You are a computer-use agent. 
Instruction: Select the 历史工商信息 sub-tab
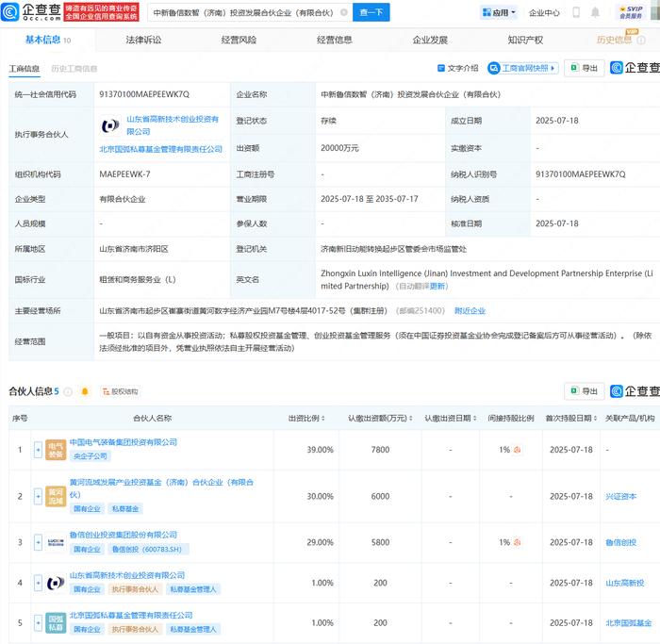click(74, 69)
